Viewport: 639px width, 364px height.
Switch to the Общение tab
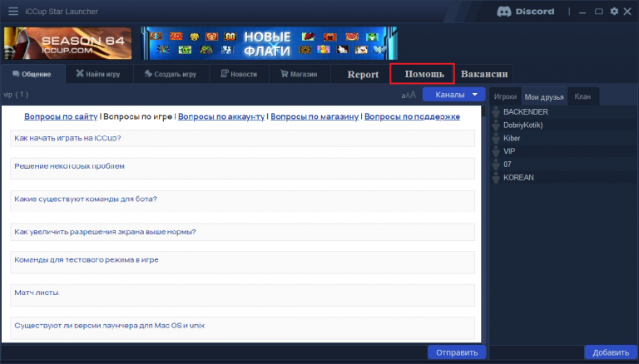tap(32, 74)
